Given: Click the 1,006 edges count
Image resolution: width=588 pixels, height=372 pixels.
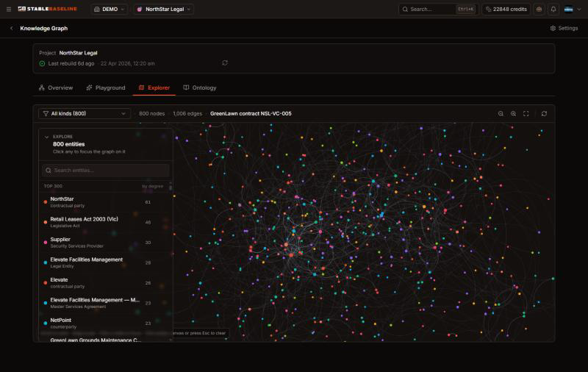Looking at the screenshot, I should tap(187, 114).
